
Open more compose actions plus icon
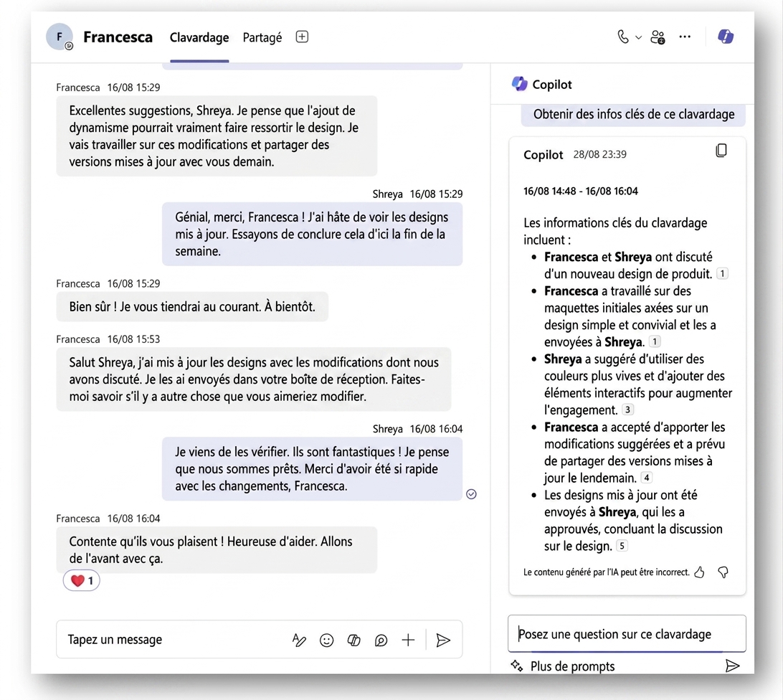(x=408, y=640)
